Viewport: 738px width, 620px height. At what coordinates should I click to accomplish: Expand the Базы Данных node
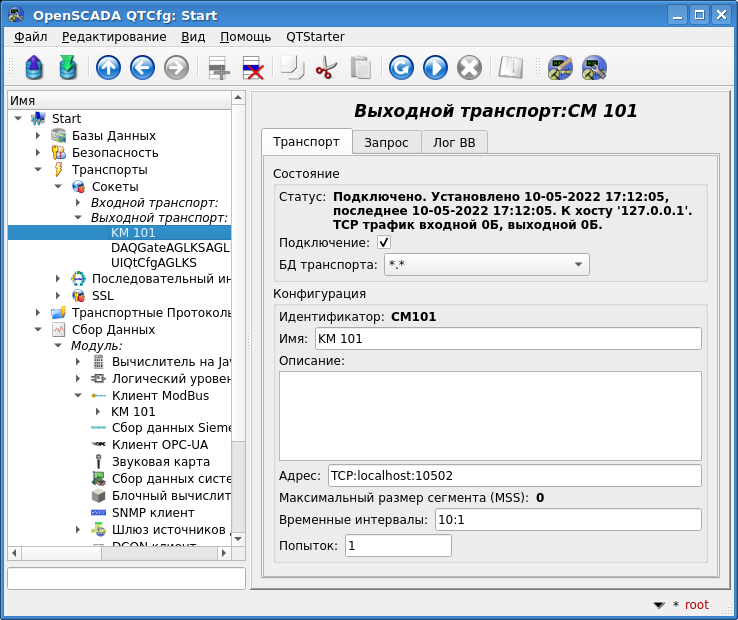click(x=38, y=136)
